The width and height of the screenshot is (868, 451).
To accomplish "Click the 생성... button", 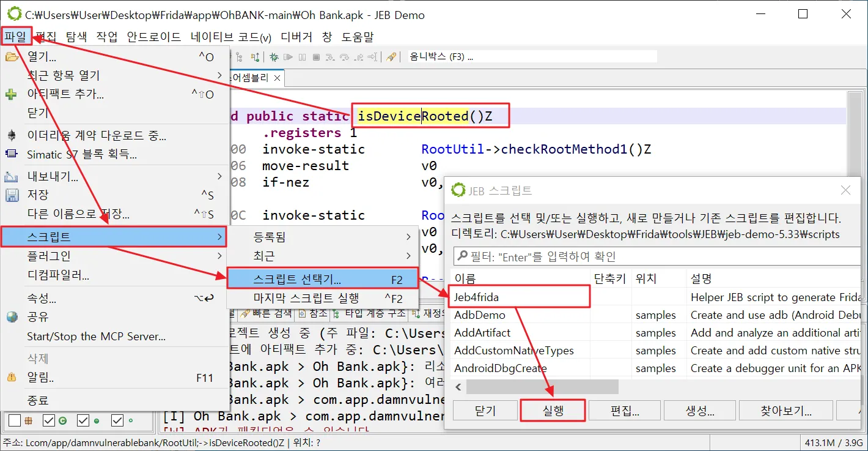I will click(x=700, y=411).
